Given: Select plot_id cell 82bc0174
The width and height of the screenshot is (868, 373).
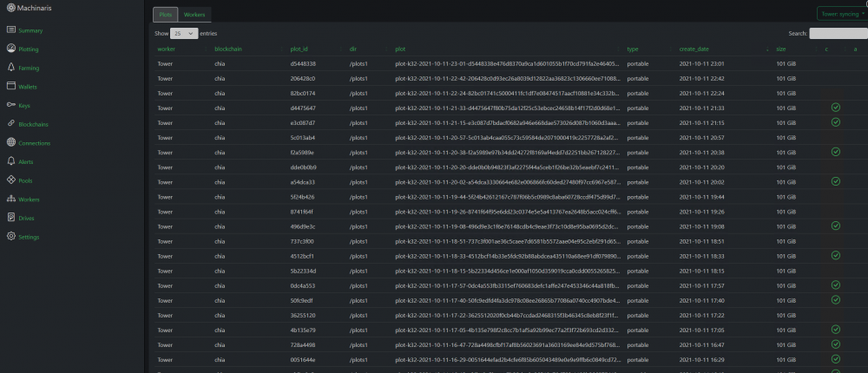Looking at the screenshot, I should click(x=302, y=93).
